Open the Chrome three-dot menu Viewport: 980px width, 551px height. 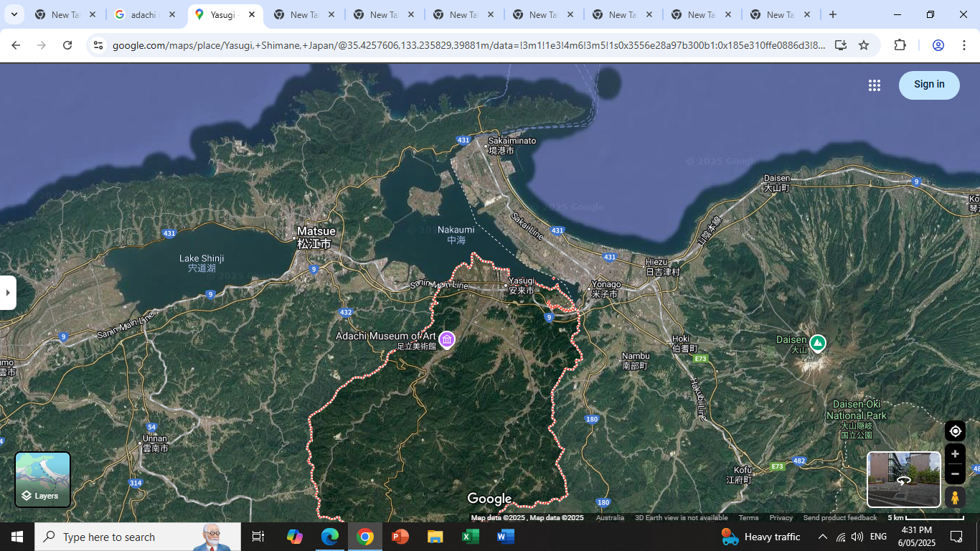pos(965,45)
